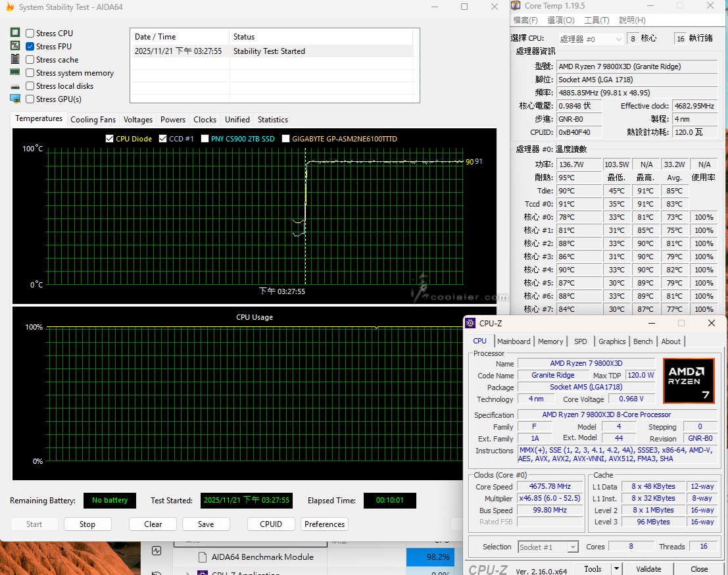This screenshot has height=575, width=728.
Task: Stop the running stability test
Action: coord(87,524)
